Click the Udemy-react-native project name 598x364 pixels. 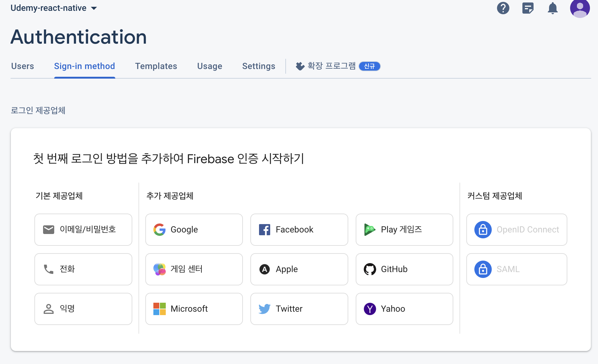pyautogui.click(x=49, y=8)
